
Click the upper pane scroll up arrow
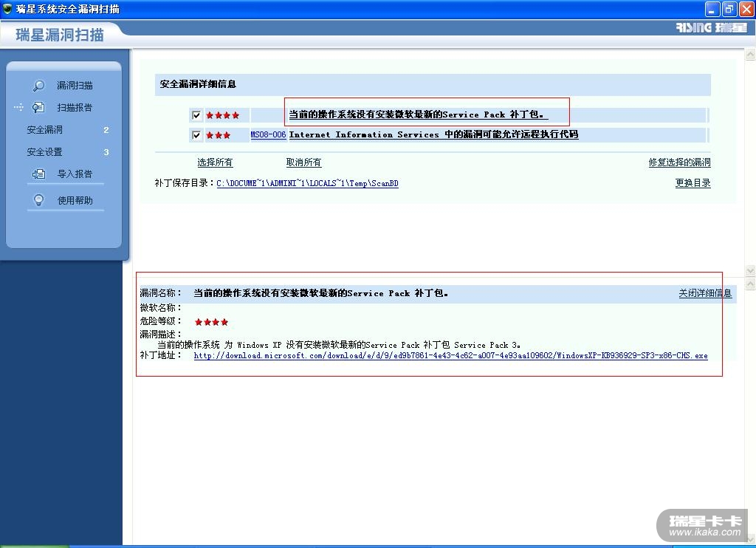click(750, 55)
